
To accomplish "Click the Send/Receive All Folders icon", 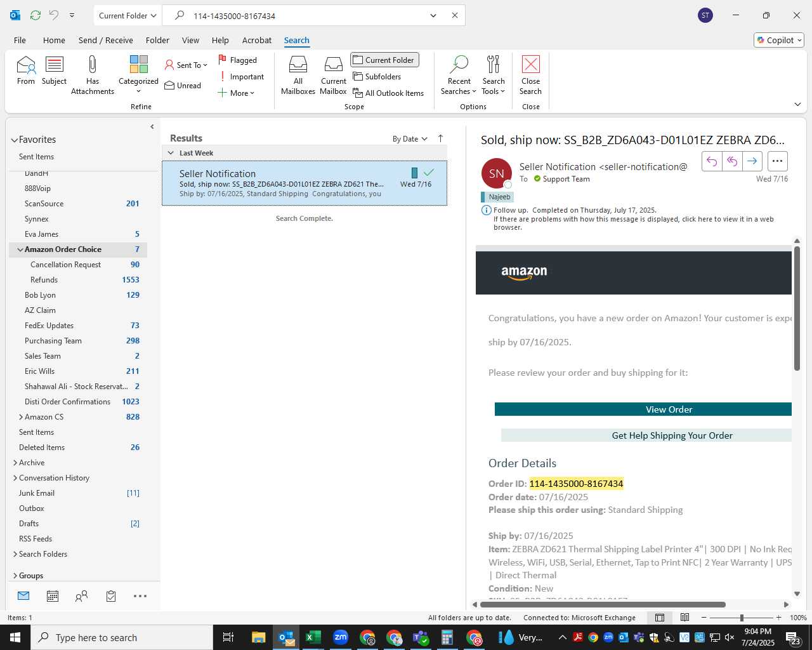I will tap(36, 15).
